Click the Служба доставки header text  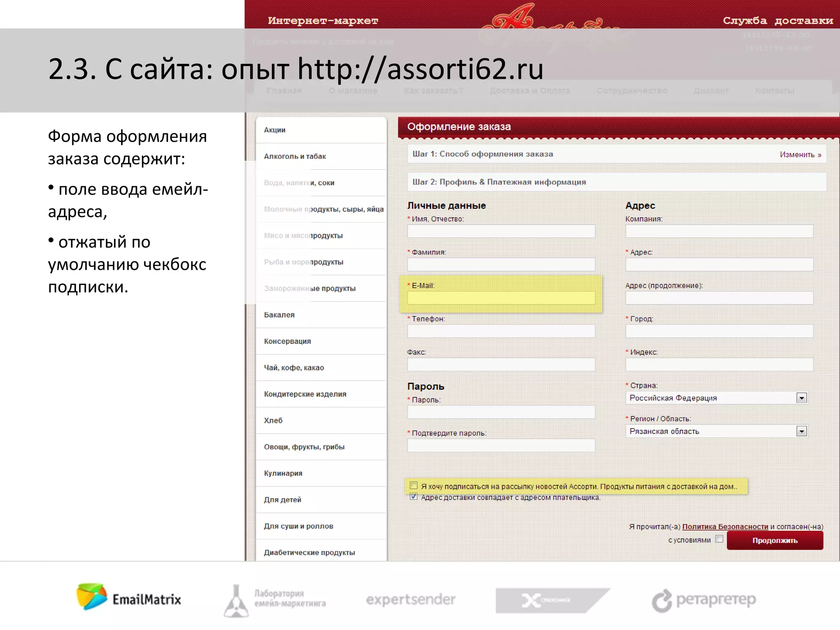pos(778,21)
